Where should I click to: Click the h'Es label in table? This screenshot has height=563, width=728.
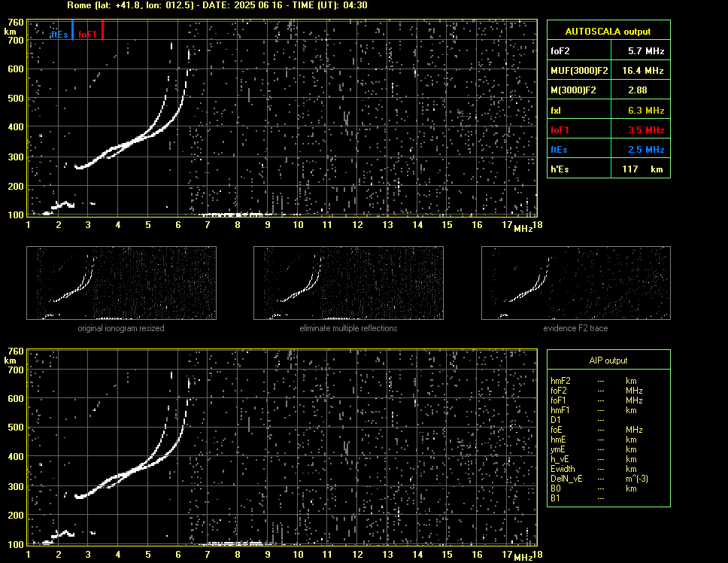560,169
